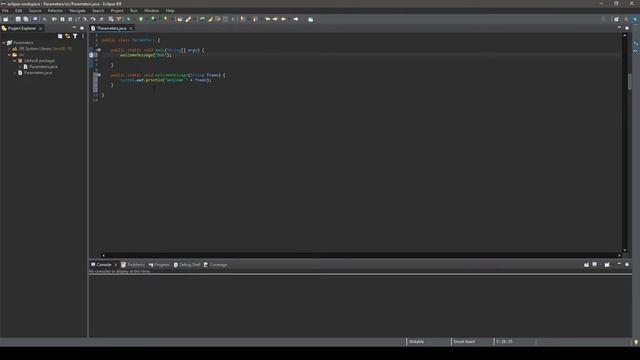
Task: Click the Resume debug toolbar icon
Action: tap(54, 19)
